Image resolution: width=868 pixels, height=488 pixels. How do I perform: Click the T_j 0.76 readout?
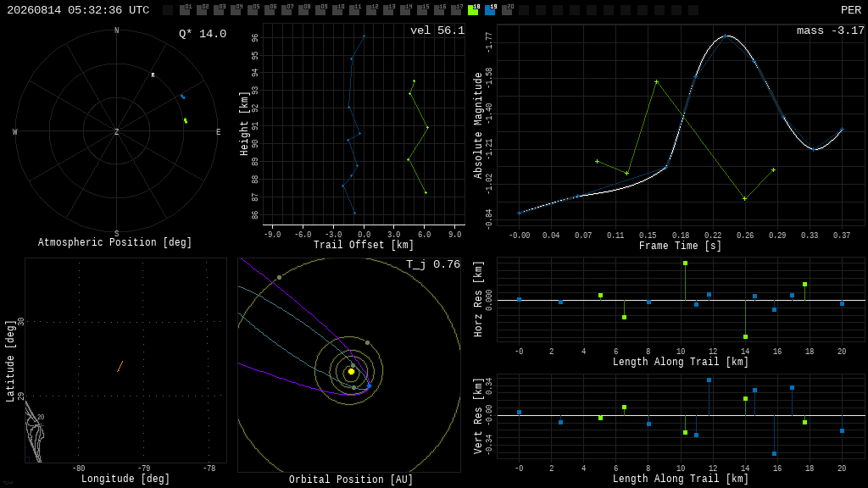(x=433, y=264)
